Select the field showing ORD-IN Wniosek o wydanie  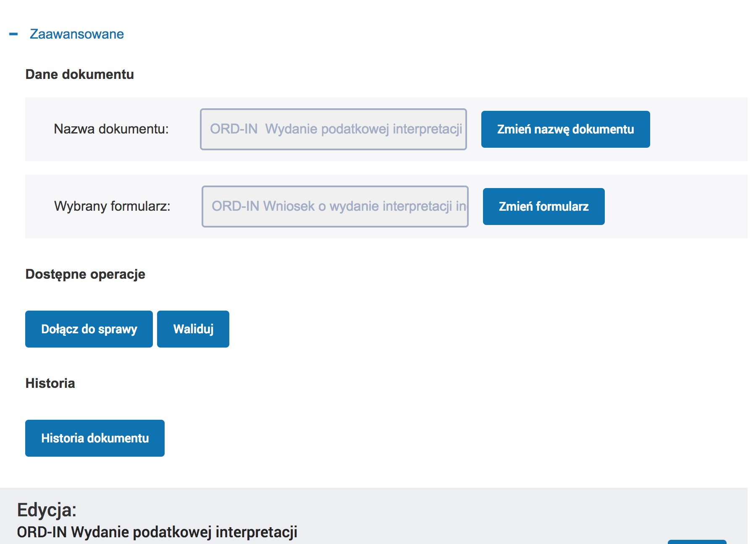(x=335, y=207)
